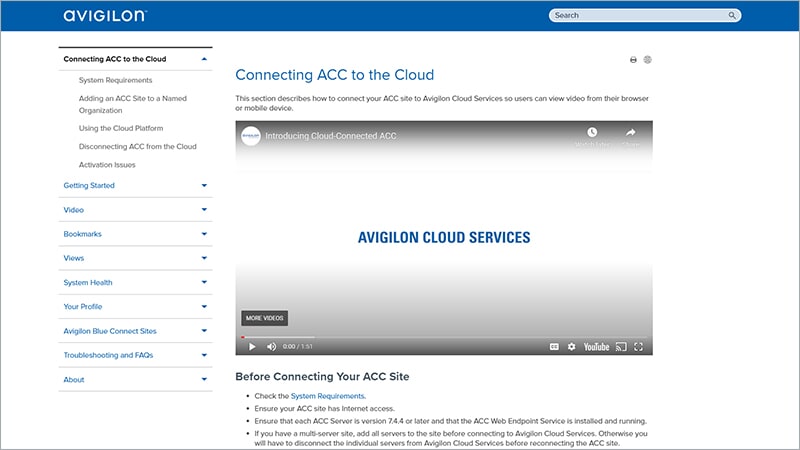Open the Bookmarks sidebar link
This screenshot has width=800, height=450.
pos(82,234)
